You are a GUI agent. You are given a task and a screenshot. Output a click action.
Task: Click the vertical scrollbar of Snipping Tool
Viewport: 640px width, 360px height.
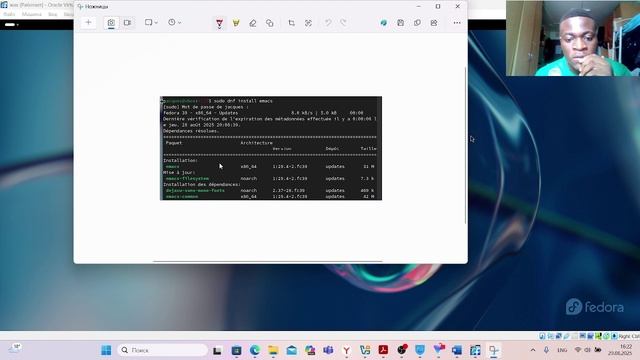click(465, 145)
